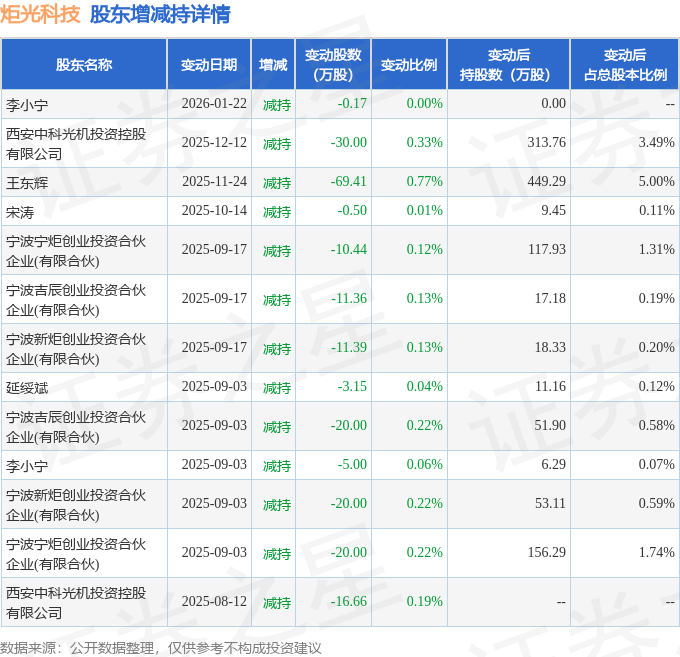The width and height of the screenshot is (680, 657).
Task: Click the 变动比例 column header
Action: (409, 65)
